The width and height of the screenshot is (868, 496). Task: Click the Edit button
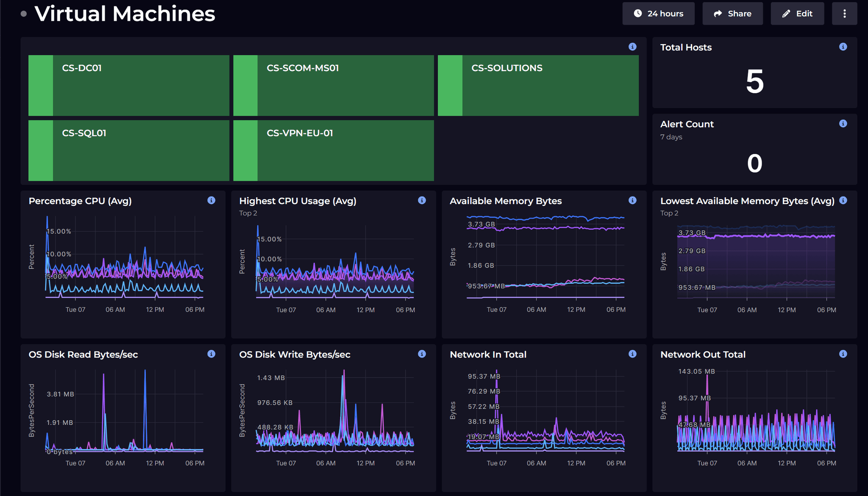tap(797, 13)
